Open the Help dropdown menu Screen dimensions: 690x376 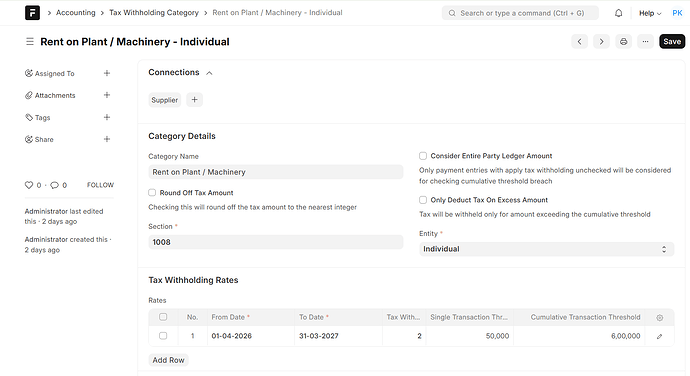(650, 13)
